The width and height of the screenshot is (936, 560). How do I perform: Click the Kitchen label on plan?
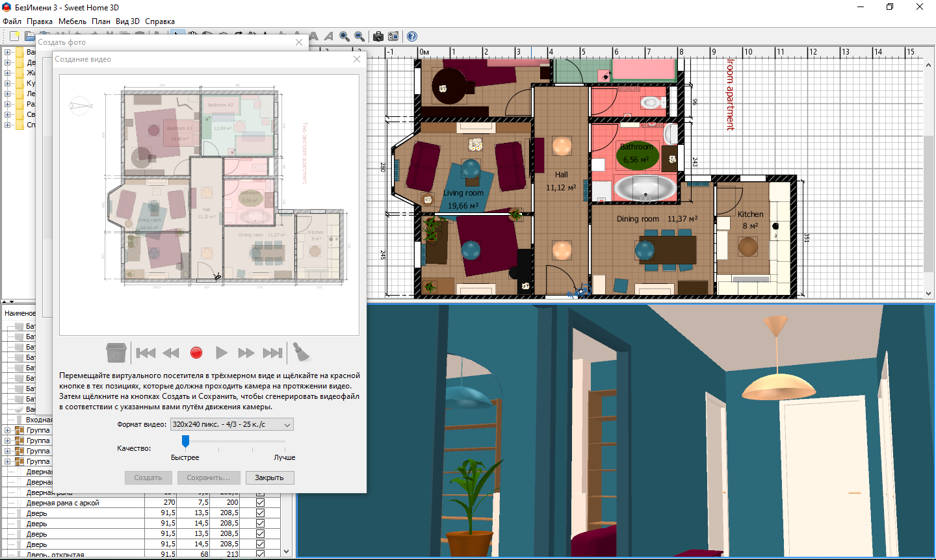point(751,214)
